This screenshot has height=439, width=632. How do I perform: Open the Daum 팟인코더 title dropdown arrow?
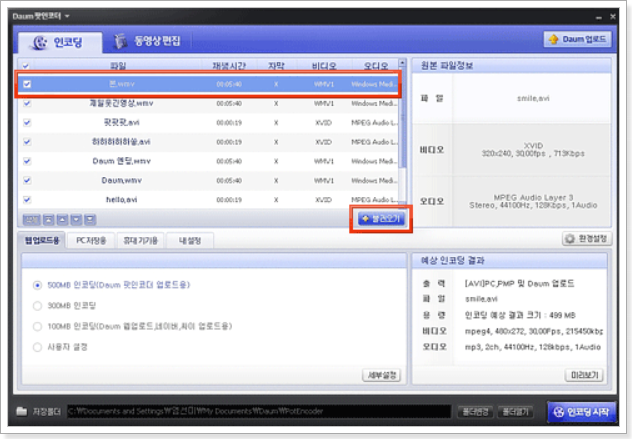(x=67, y=16)
